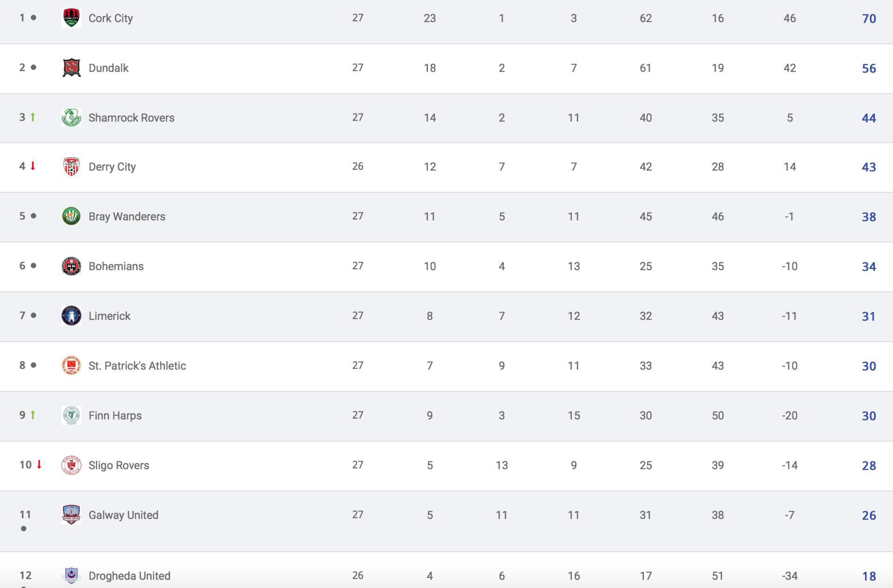Click the Drogheda United crest
The width and height of the screenshot is (893, 588).
(71, 576)
